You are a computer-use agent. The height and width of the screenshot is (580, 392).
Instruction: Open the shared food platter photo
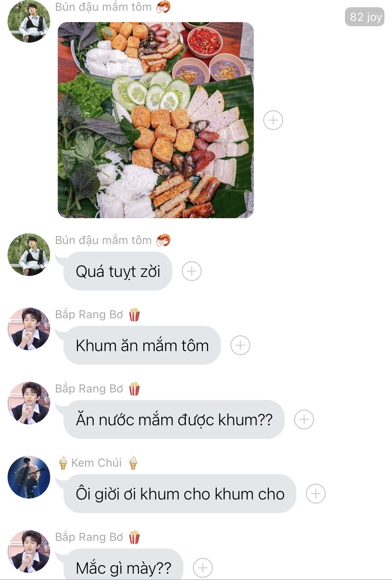point(156,120)
